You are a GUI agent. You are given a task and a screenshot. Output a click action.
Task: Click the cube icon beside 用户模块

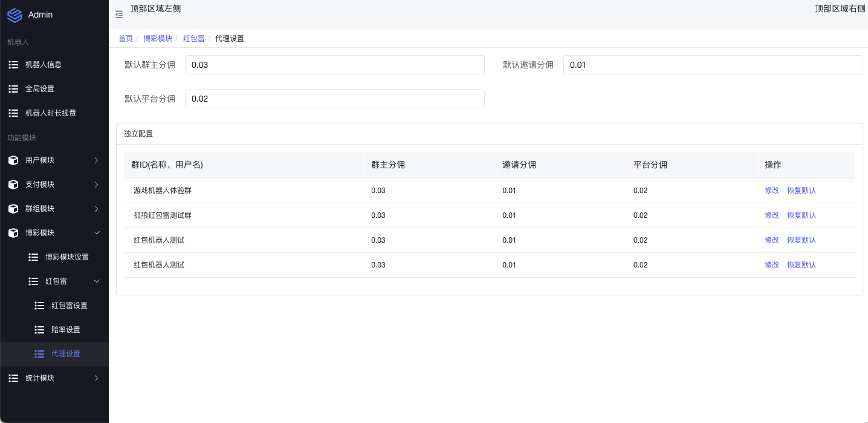click(x=13, y=160)
